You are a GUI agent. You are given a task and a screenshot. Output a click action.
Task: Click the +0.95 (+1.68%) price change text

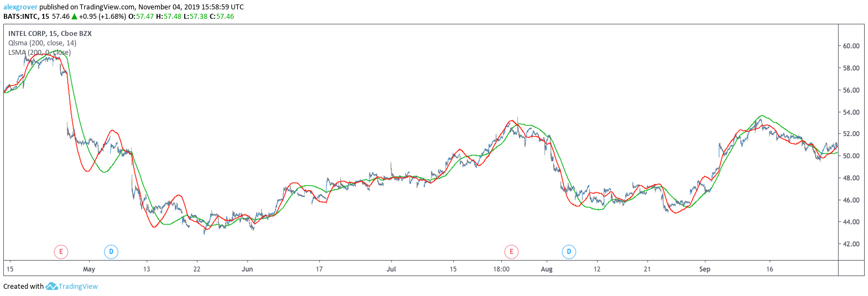tap(102, 17)
